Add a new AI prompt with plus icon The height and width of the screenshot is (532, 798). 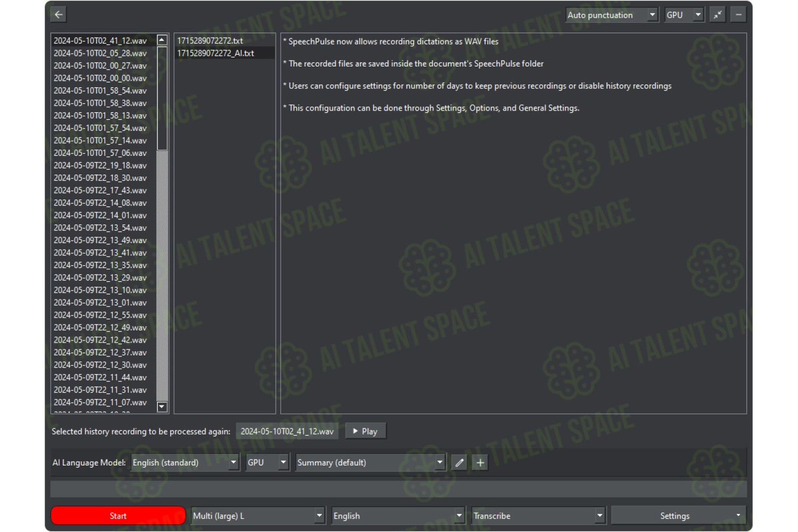coord(480,463)
